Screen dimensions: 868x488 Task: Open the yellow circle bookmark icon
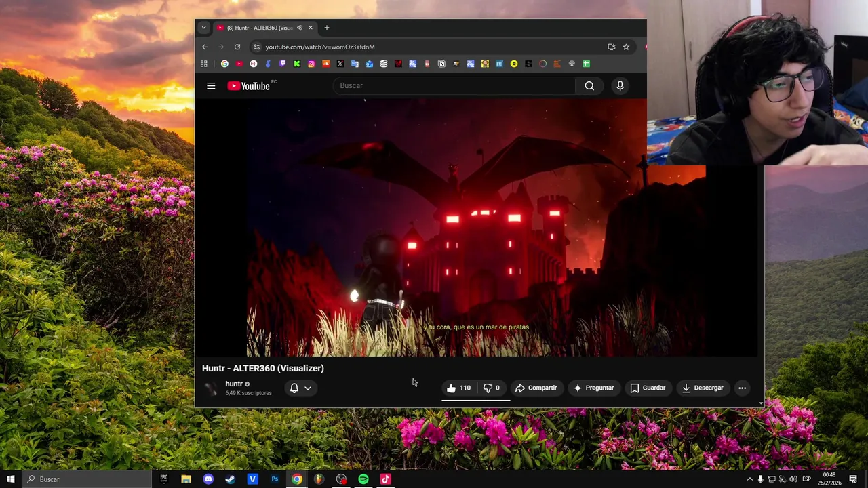(515, 64)
